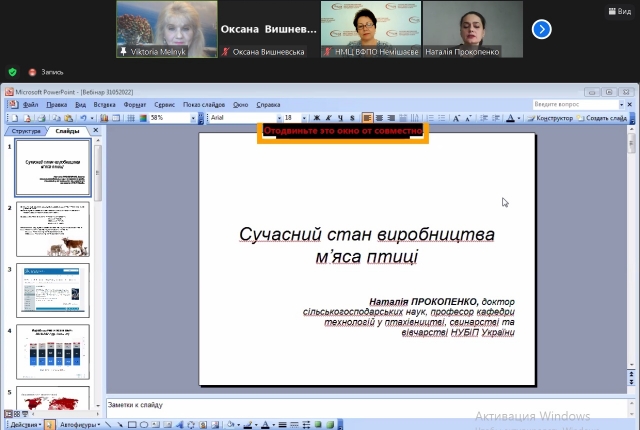Image resolution: width=640 pixels, height=430 pixels.
Task: Insert WordArt object
Action: point(180,425)
